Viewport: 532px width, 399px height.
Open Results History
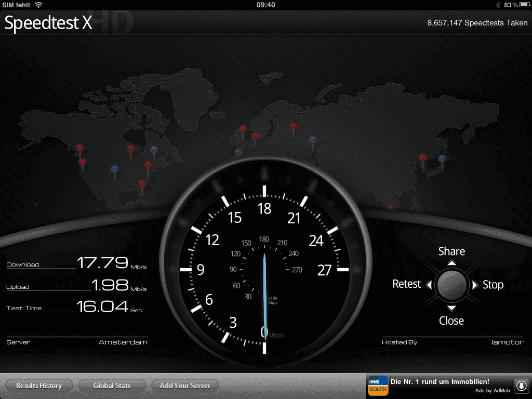(38, 386)
